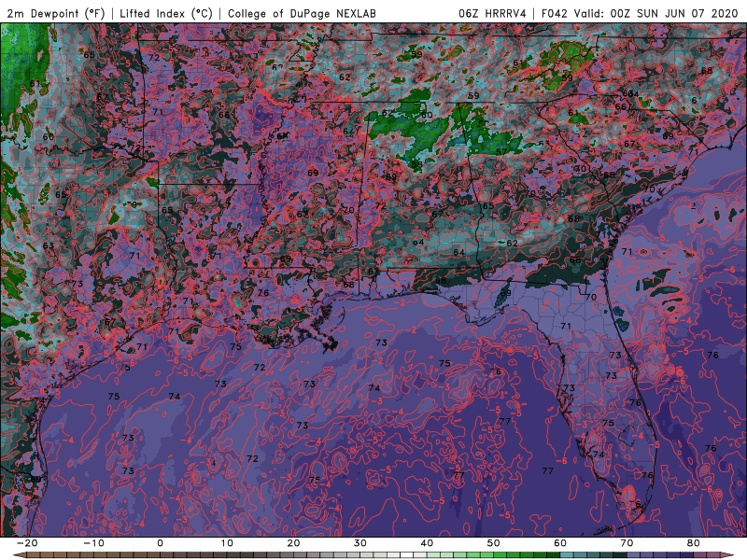Click the -20 tick label on the colorbar
This screenshot has height=560, width=747.
point(27,543)
